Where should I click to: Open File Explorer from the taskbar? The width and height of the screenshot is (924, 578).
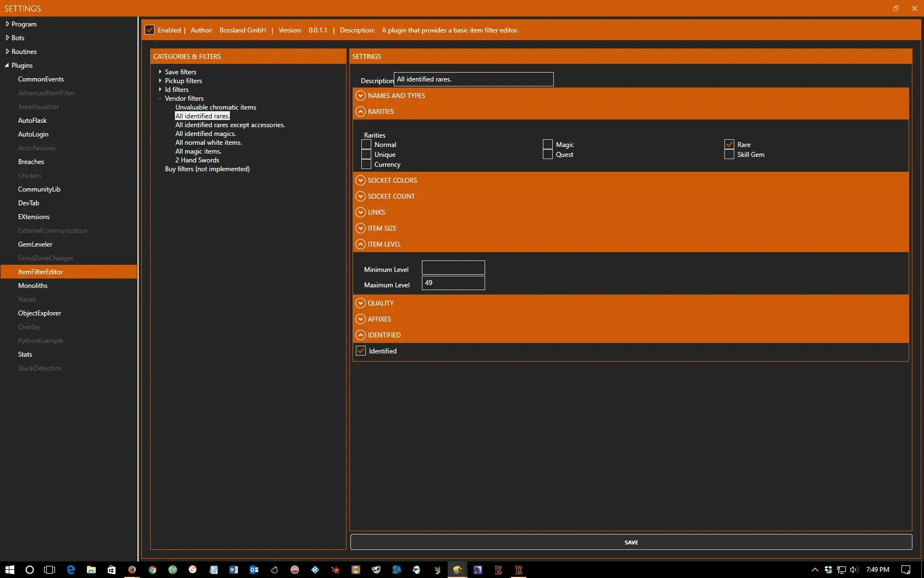(91, 570)
